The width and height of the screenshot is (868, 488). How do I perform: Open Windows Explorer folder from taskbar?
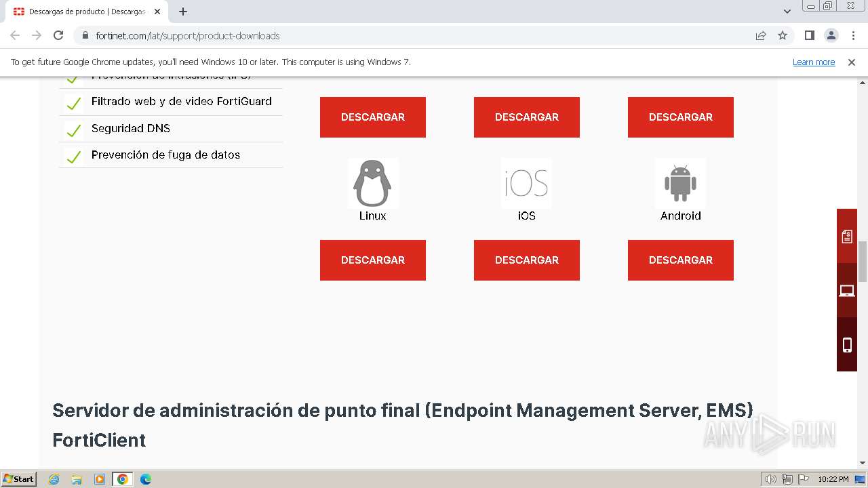[x=77, y=479]
